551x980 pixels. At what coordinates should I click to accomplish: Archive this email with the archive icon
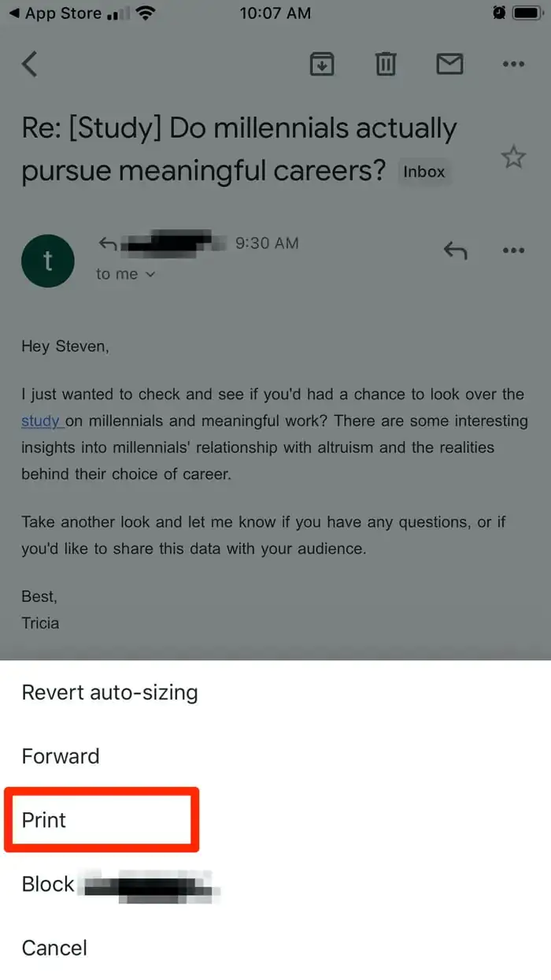pyautogui.click(x=321, y=64)
